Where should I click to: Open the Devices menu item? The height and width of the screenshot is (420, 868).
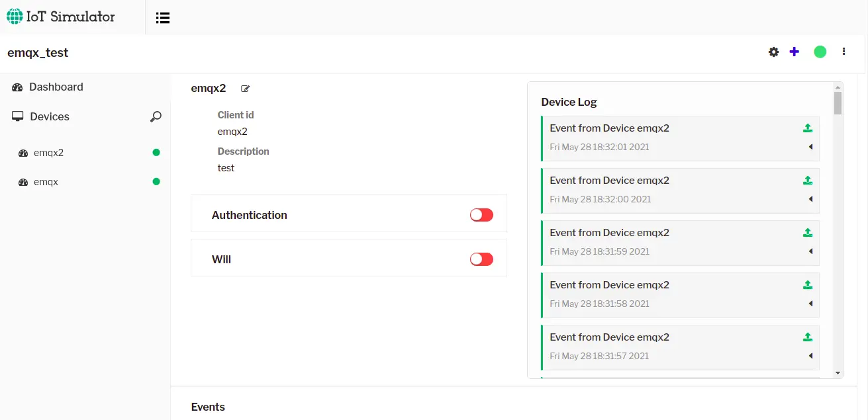point(50,116)
